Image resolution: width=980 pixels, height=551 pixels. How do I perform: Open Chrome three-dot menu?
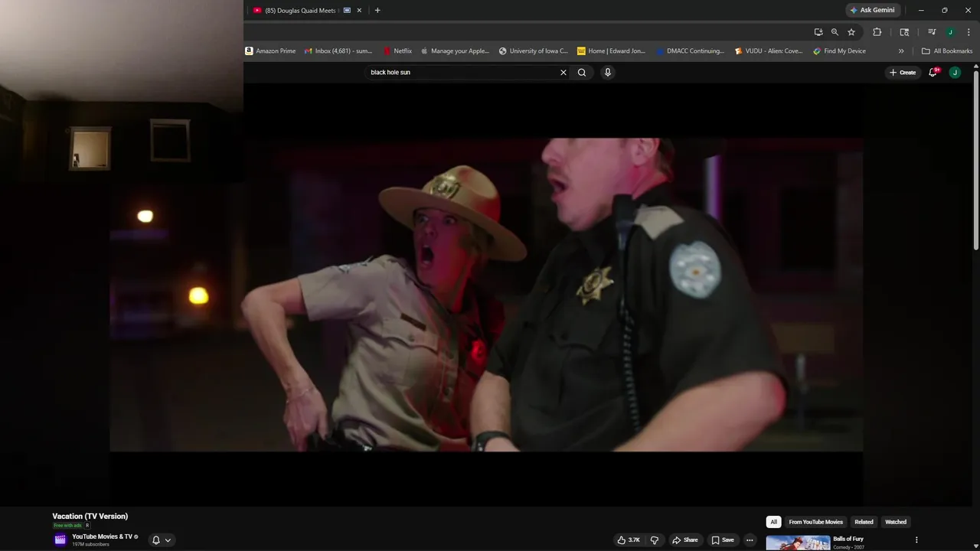[969, 32]
